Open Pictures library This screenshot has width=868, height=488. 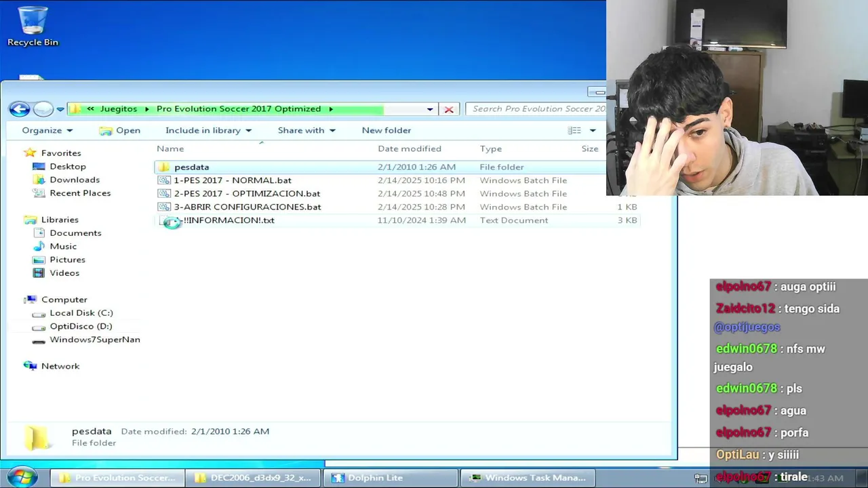pos(67,260)
